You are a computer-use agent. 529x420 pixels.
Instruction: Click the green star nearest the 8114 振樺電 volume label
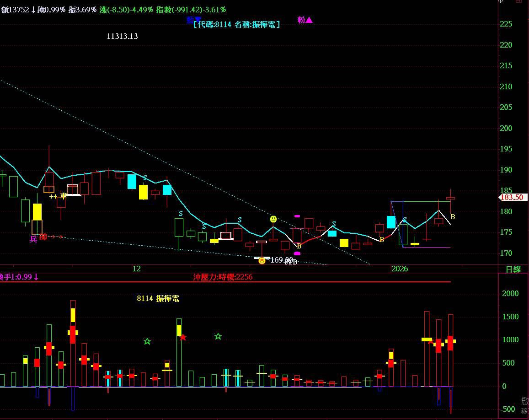tap(147, 341)
